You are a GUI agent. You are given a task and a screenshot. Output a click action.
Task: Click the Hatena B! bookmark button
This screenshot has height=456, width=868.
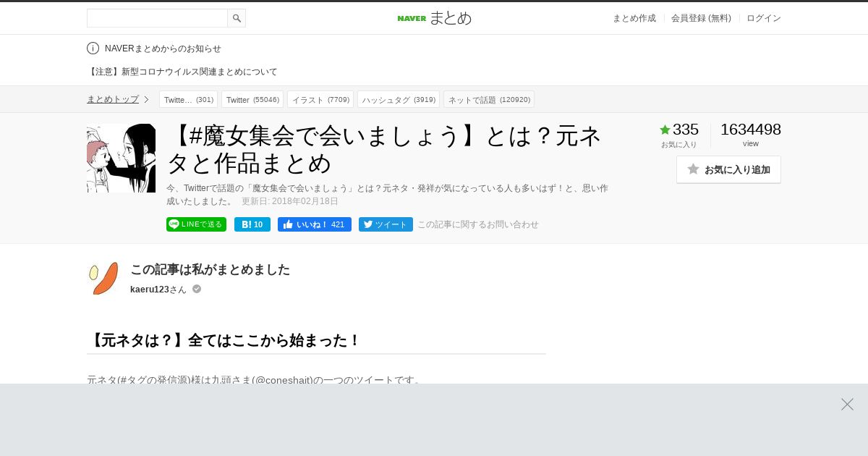click(252, 224)
